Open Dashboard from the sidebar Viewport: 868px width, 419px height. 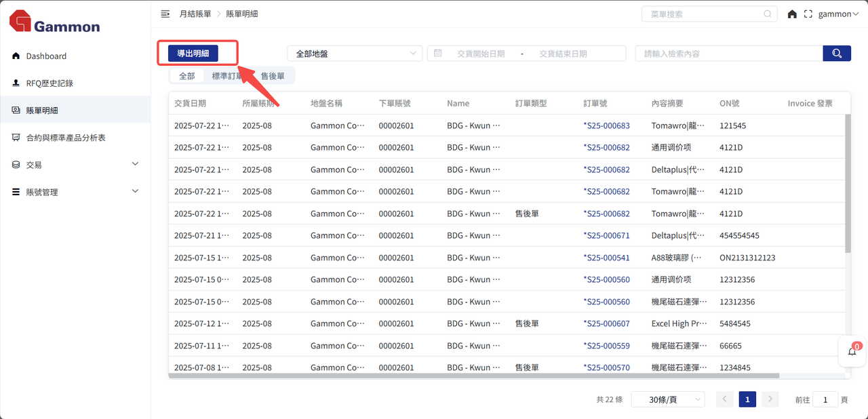(x=46, y=56)
